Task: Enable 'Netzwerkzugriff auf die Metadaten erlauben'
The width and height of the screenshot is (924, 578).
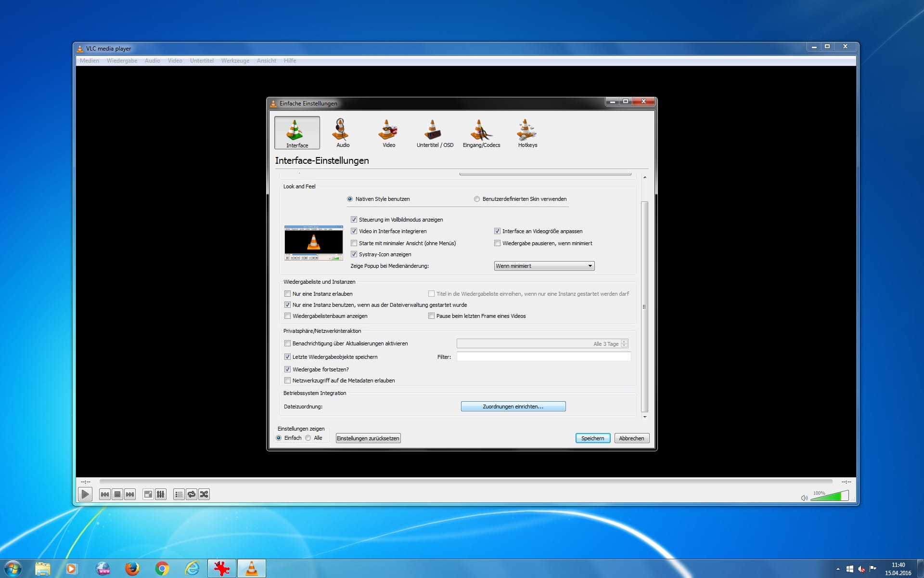Action: (x=287, y=381)
